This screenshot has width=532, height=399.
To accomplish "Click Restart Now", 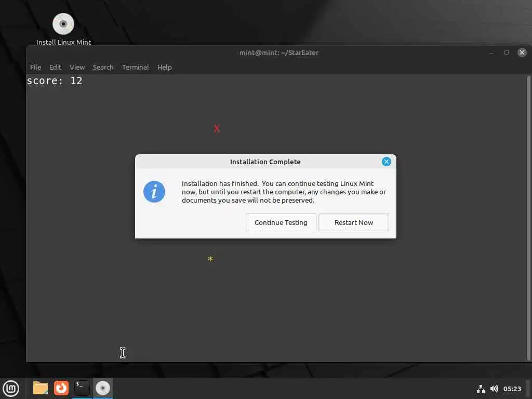I will point(353,222).
